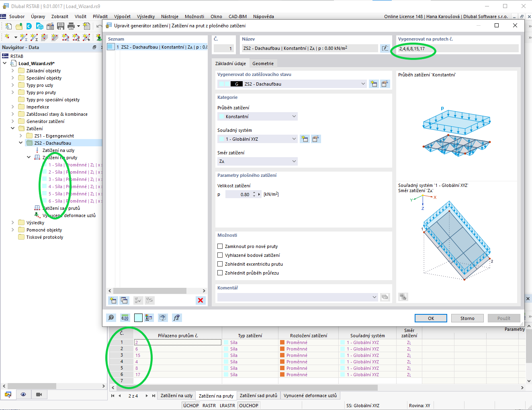Open the Souřadný systém dropdown

pos(258,139)
